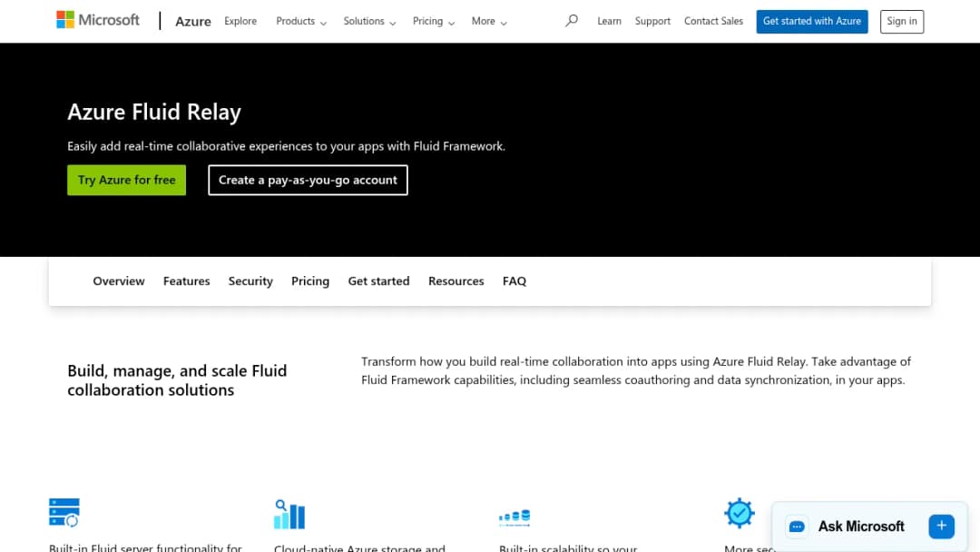Jump to the Overview section tab
Viewport: 980px width, 552px height.
pyautogui.click(x=119, y=281)
